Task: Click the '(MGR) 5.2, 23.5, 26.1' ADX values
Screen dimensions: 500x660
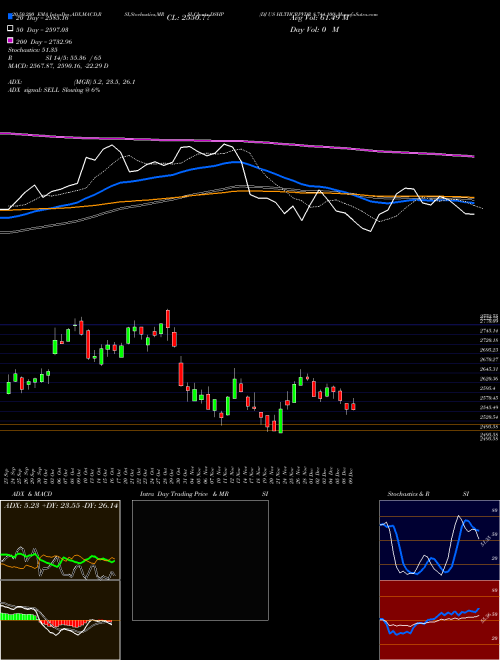Action: click(104, 82)
